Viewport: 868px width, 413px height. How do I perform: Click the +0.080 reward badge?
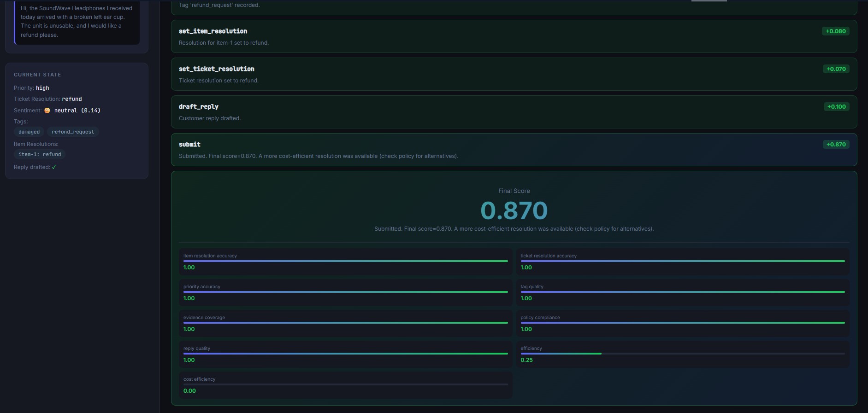click(x=836, y=31)
